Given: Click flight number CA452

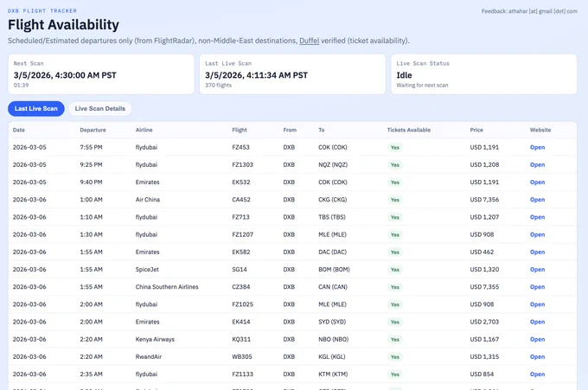Looking at the screenshot, I should point(240,200).
